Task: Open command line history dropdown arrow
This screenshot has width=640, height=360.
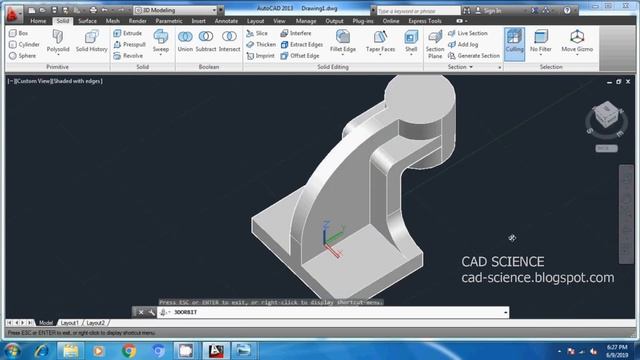Action: [505, 313]
